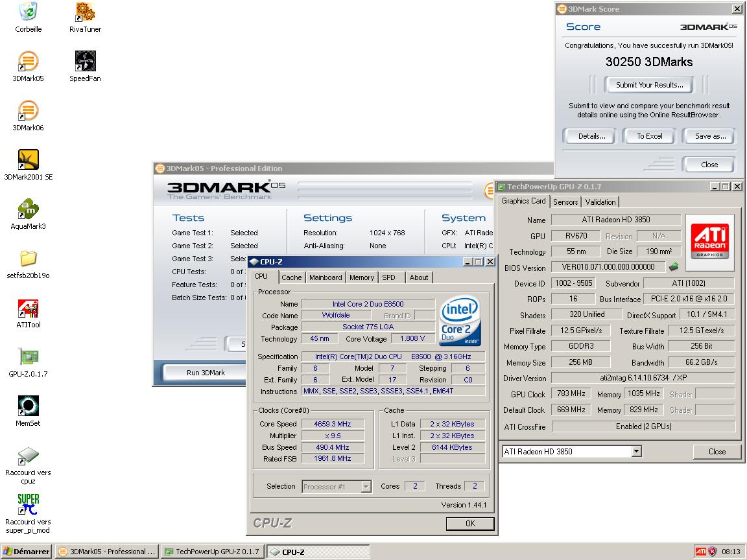Screen dimensions: 747x560
Task: Click the Core Speed value 4659.3 MHz
Action: tap(333, 424)
